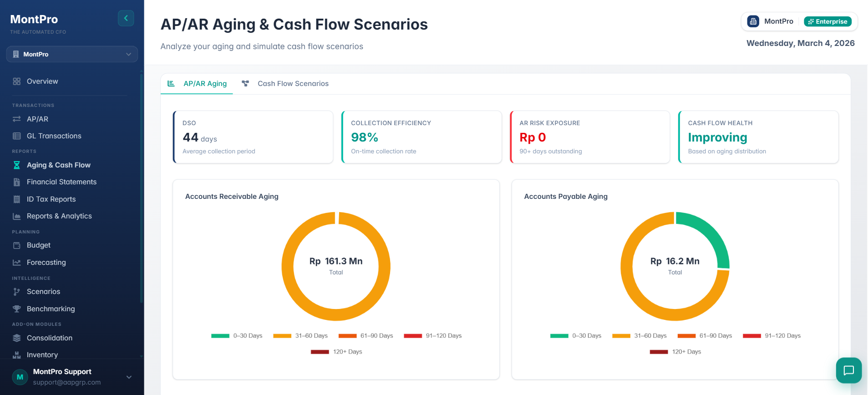The width and height of the screenshot is (868, 395).
Task: Open the GL Transactions page
Action: click(54, 136)
